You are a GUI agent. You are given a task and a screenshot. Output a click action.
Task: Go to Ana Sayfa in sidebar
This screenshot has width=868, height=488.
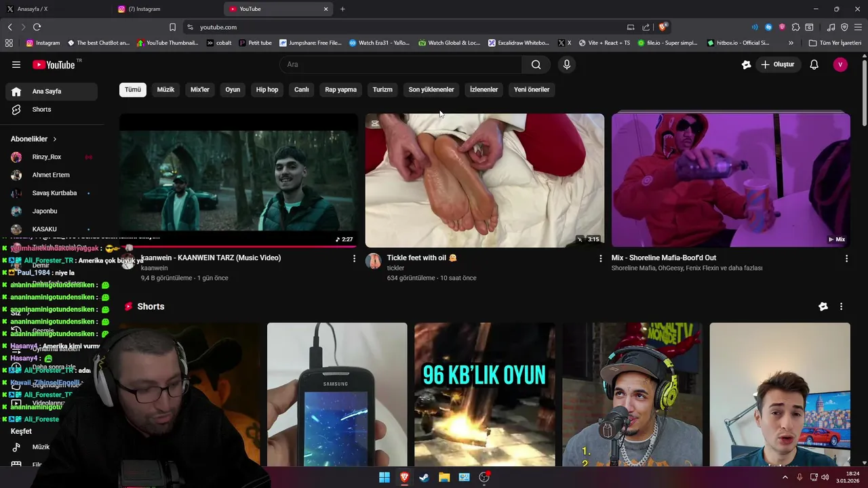(52, 91)
